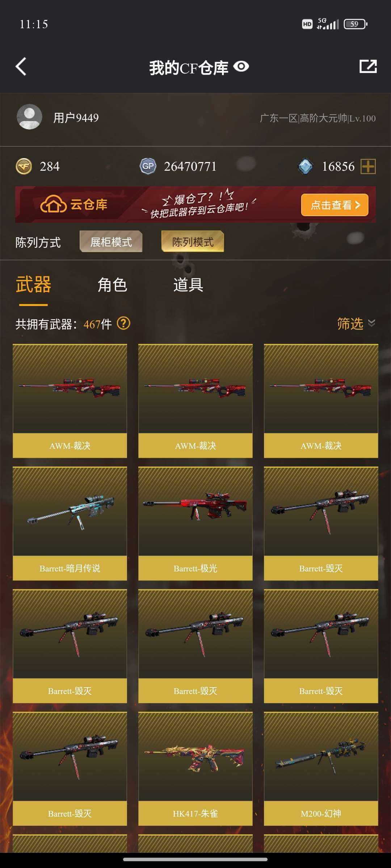Open the 道具 tab
Image resolution: width=391 pixels, height=868 pixels.
(x=188, y=285)
